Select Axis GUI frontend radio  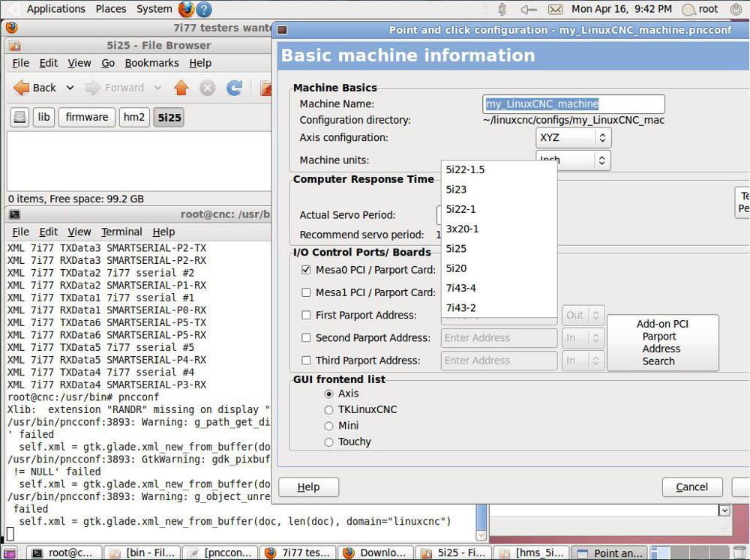(x=328, y=394)
